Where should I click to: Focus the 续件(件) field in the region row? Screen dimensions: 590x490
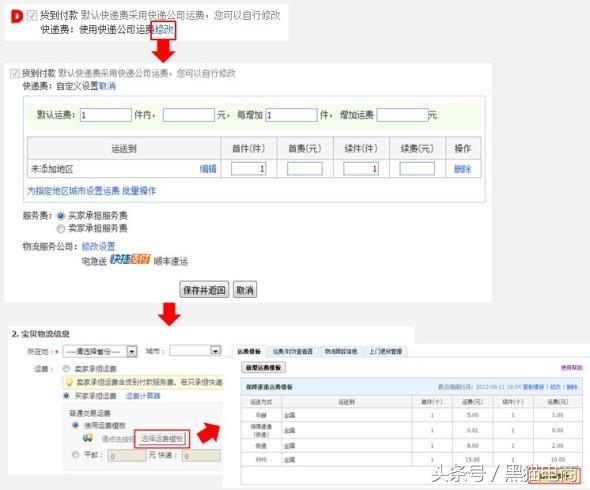click(x=361, y=169)
